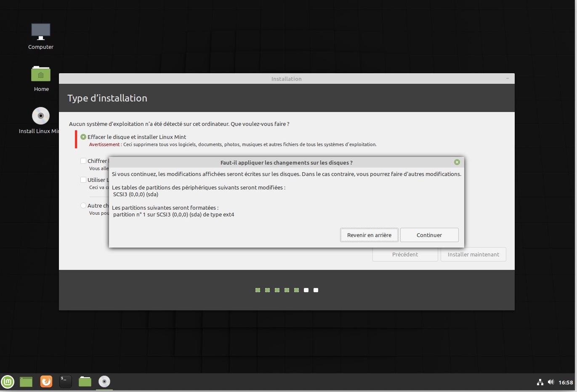Click the show desktop taskbar icon
Viewport: 577px width, 392px height.
pyautogui.click(x=26, y=381)
